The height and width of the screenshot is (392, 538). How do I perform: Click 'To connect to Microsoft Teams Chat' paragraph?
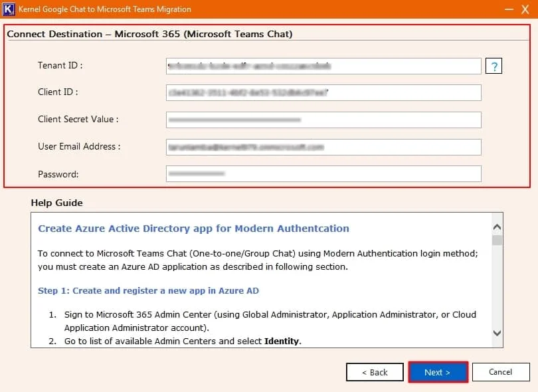click(258, 260)
